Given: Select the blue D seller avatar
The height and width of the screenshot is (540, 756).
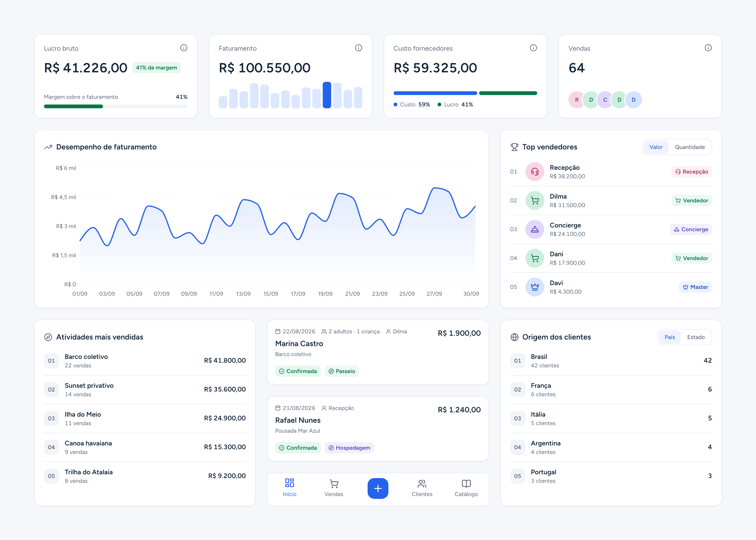Looking at the screenshot, I should tap(633, 100).
